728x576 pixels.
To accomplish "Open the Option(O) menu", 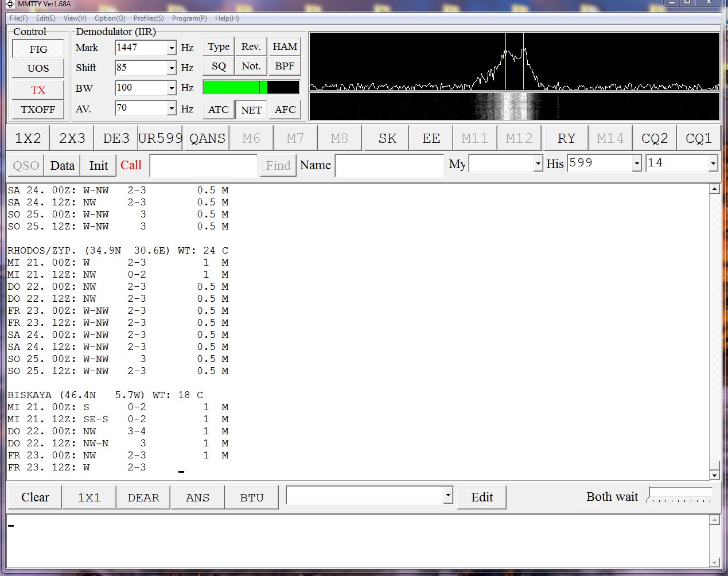I will 110,18.
